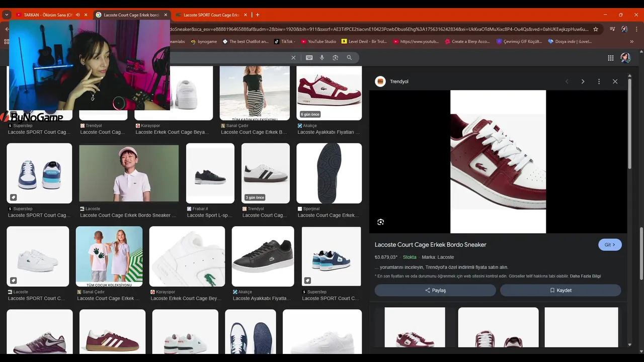This screenshot has height=362, width=644.
Task: Close the Trendyol image preview panel
Action: [615, 81]
